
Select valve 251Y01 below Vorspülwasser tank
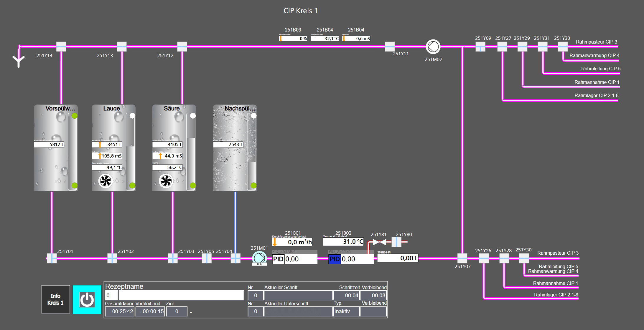pos(52,258)
